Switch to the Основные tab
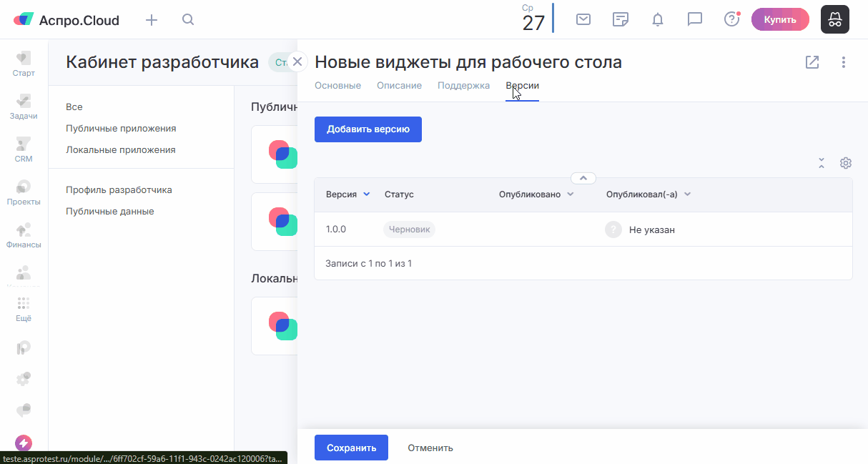868x464 pixels. pyautogui.click(x=337, y=86)
